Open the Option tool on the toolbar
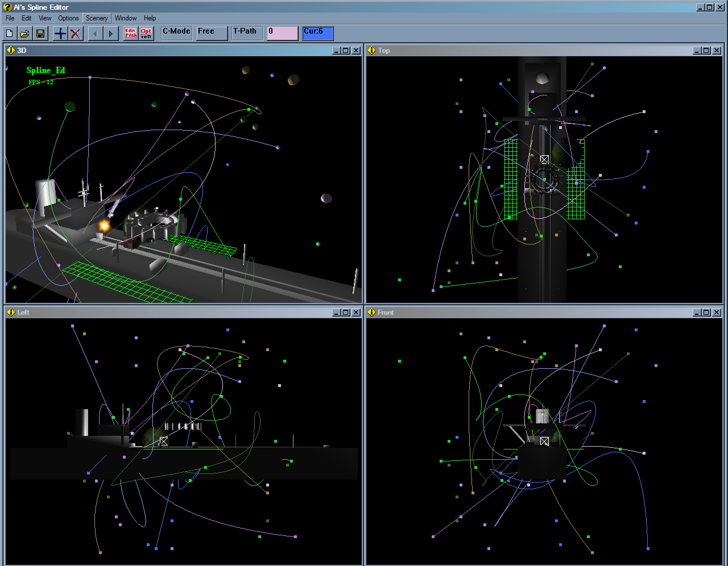The width and height of the screenshot is (728, 566). pos(146,33)
